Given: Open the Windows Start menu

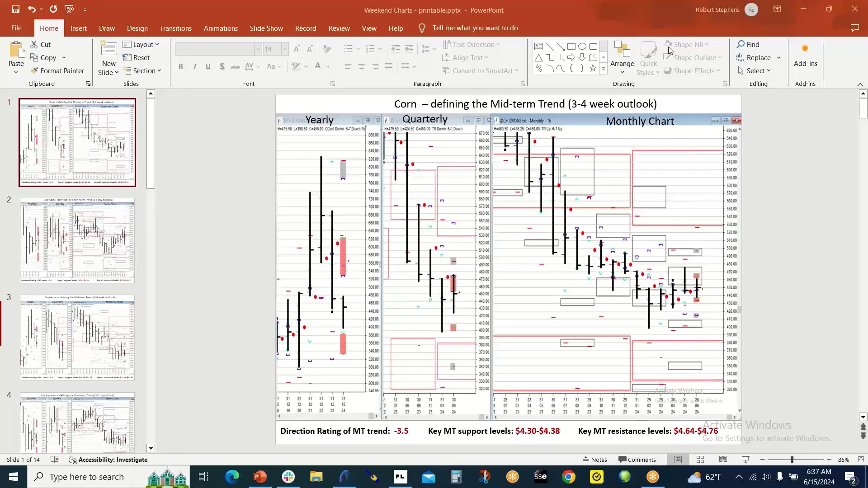Looking at the screenshot, I should coord(14,477).
